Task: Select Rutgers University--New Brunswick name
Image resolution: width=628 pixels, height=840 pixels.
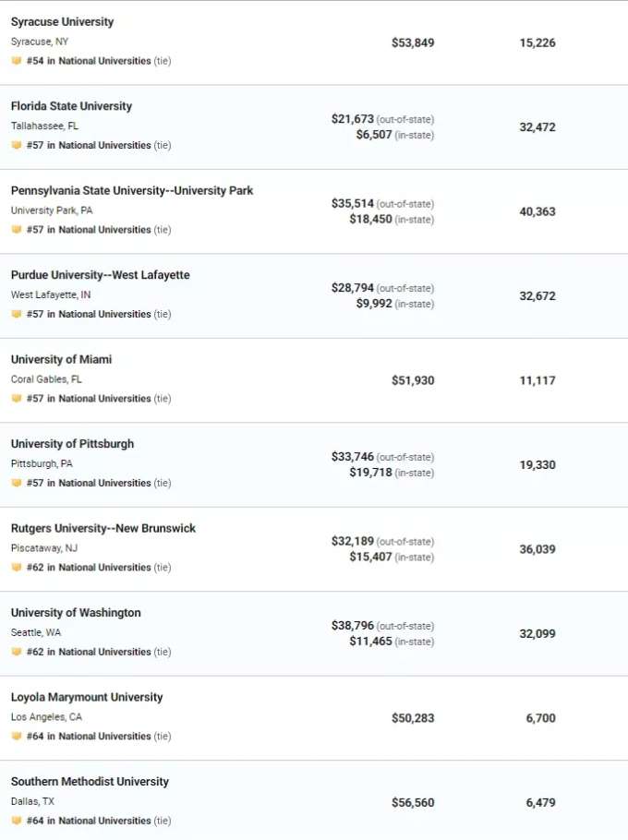Action: coord(103,528)
